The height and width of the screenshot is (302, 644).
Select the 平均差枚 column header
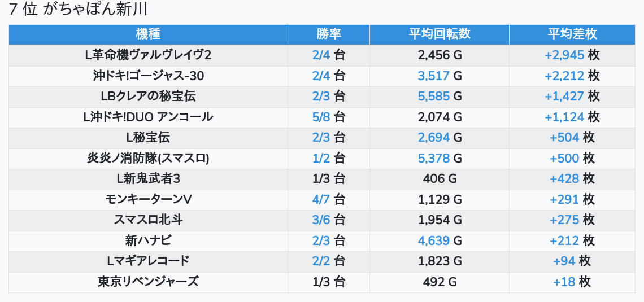pyautogui.click(x=572, y=34)
